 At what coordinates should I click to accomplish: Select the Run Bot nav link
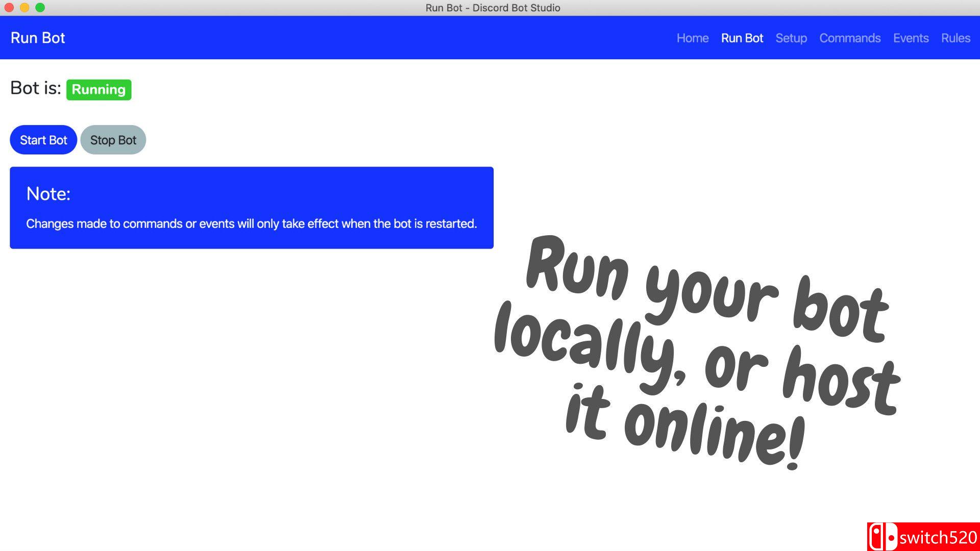742,38
